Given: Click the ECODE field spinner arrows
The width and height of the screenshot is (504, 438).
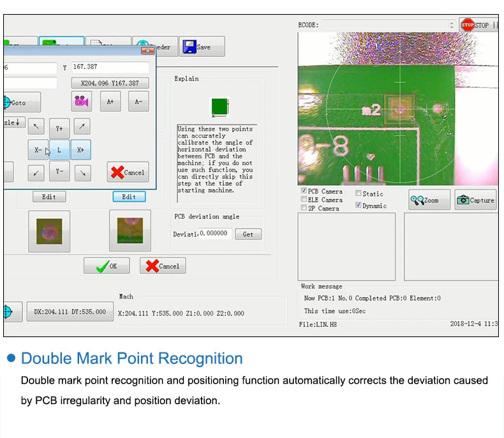Looking at the screenshot, I should 452,25.
